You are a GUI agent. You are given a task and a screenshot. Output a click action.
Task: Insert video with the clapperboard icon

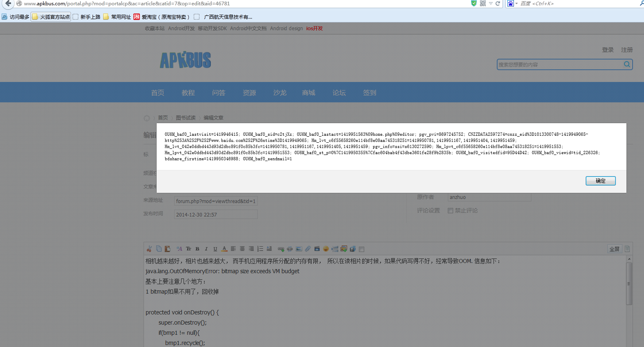point(317,249)
